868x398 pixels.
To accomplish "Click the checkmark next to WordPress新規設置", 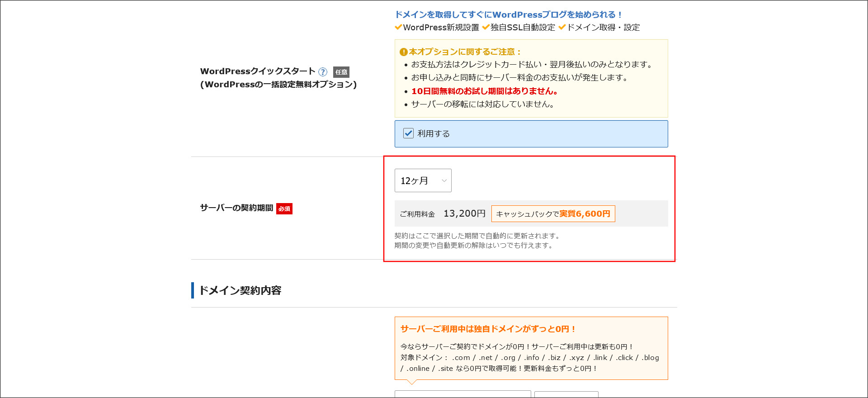I will pyautogui.click(x=398, y=27).
